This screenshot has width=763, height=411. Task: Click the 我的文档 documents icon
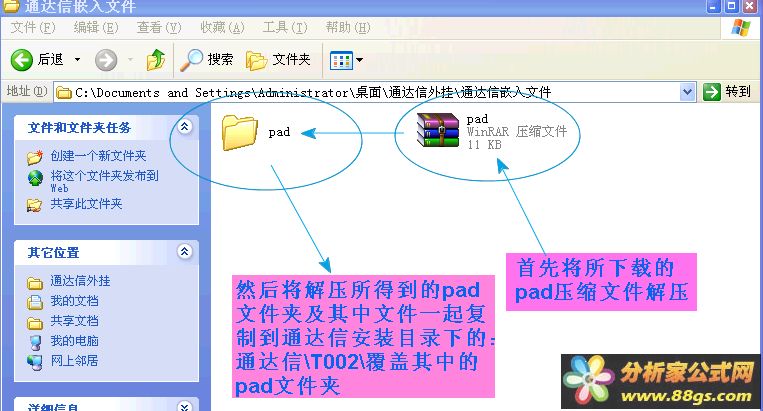pos(35,303)
